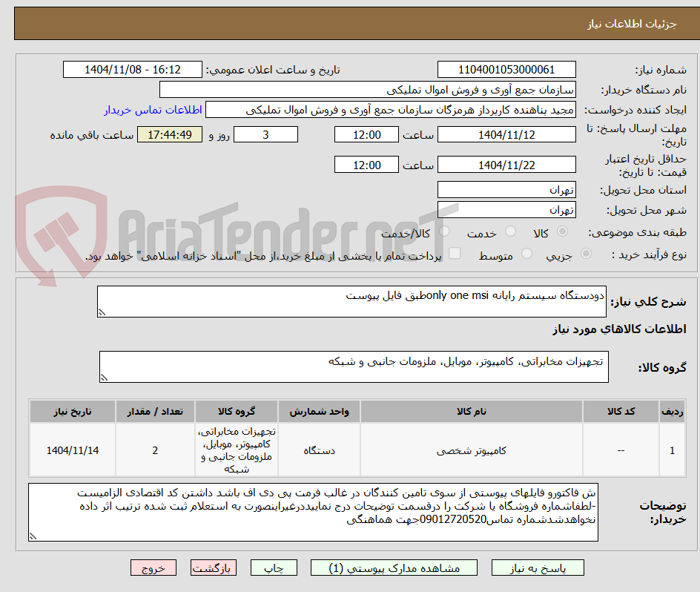Click the goods group cell in table row

tap(237, 450)
